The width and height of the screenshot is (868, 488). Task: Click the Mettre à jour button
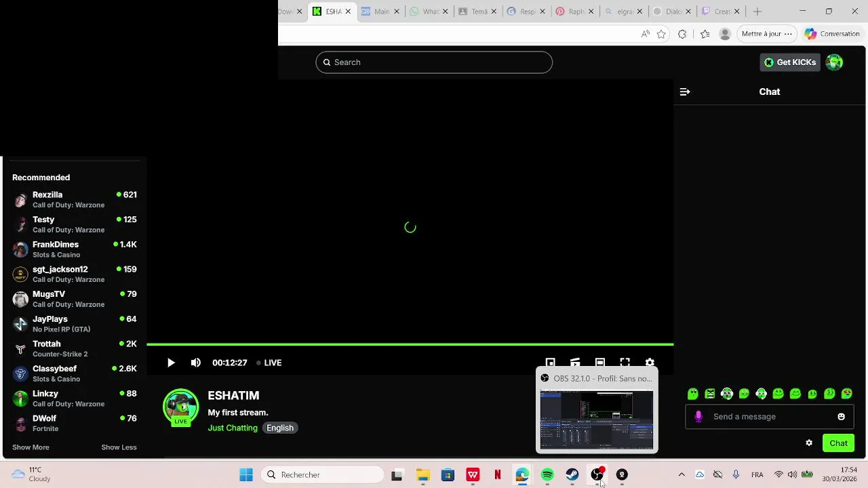767,34
